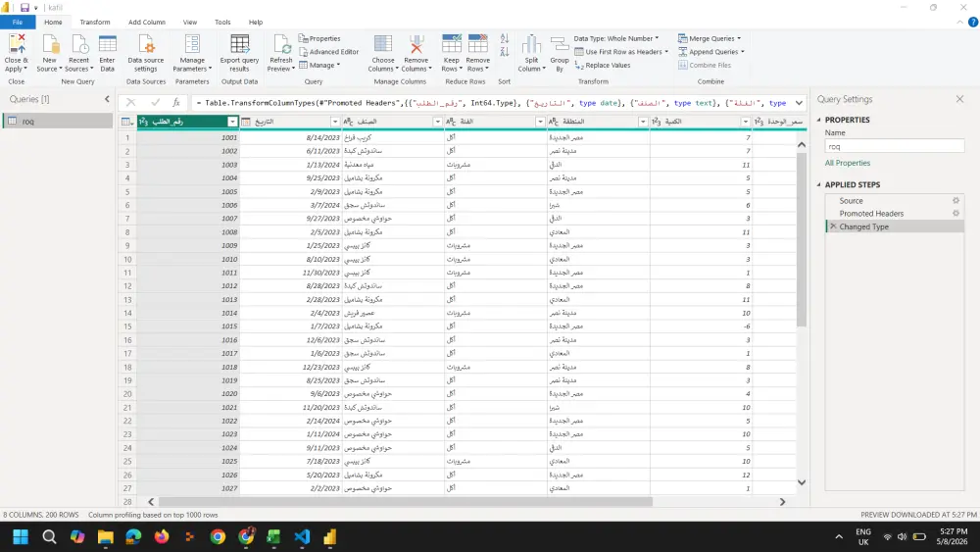
Task: Open settings gear for Promoted Headers step
Action: (x=955, y=213)
